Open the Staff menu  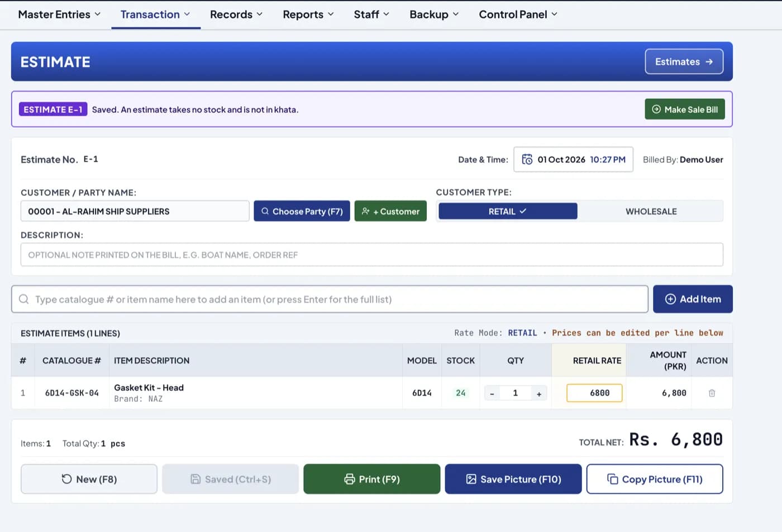point(371,15)
